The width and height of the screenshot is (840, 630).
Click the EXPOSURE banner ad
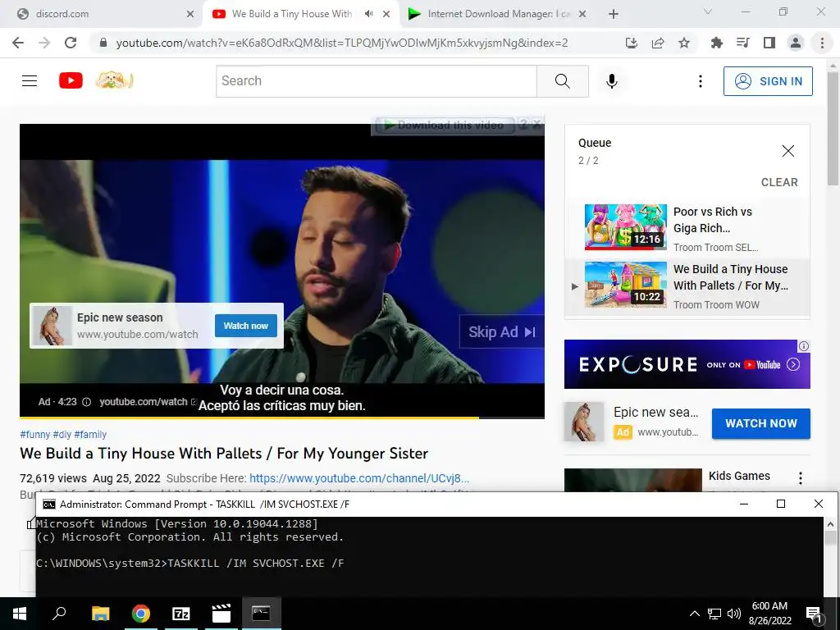tap(687, 364)
